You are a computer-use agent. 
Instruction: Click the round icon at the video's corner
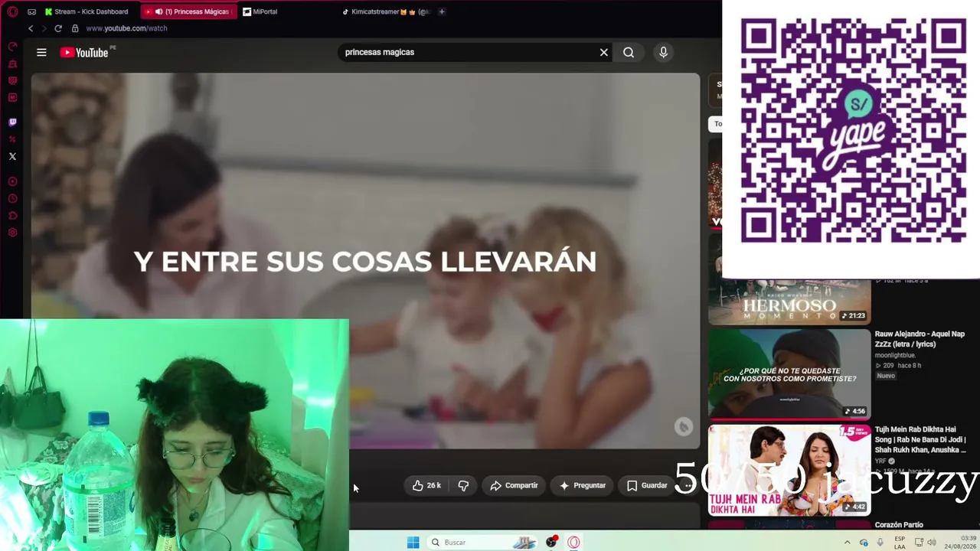(683, 427)
